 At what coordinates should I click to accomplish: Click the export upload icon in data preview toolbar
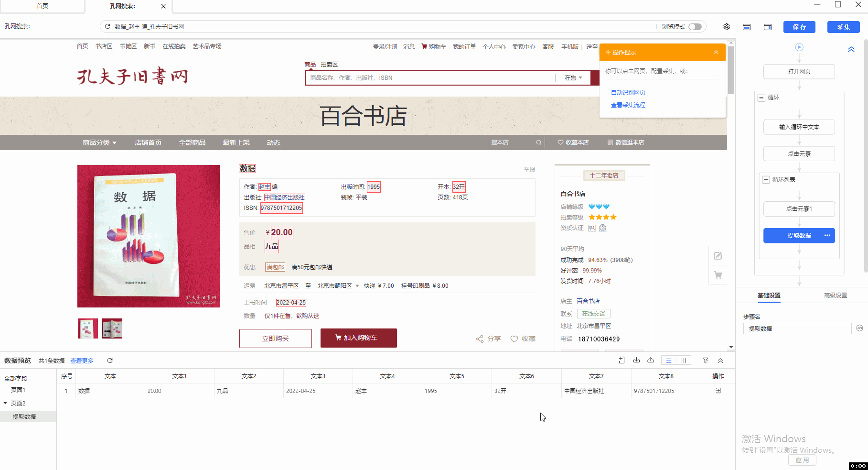(x=651, y=360)
